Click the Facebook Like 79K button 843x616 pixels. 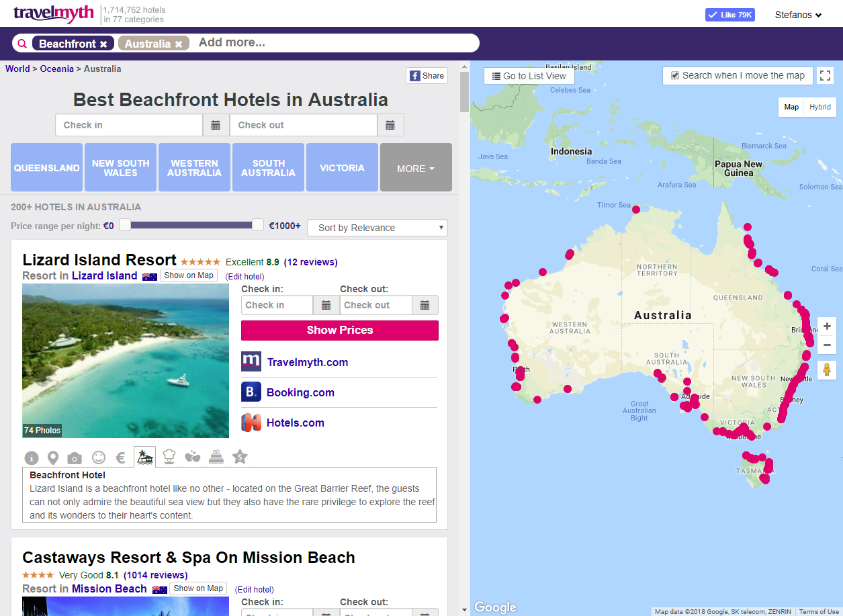pyautogui.click(x=729, y=15)
